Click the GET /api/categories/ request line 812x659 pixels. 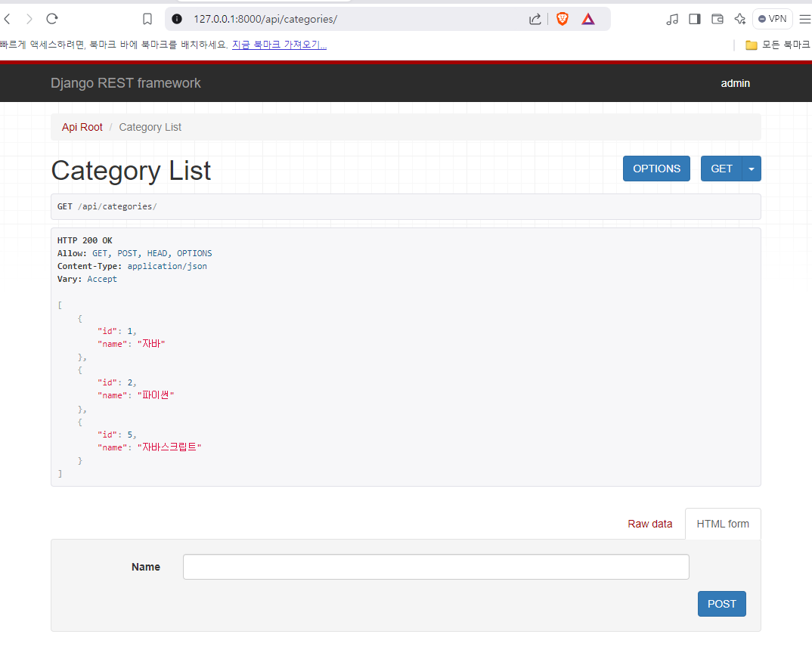[107, 206]
